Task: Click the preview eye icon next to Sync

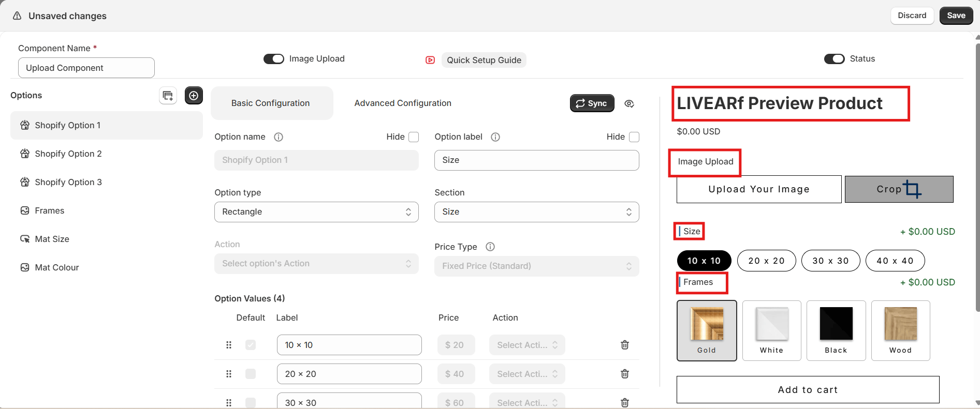Action: click(629, 103)
